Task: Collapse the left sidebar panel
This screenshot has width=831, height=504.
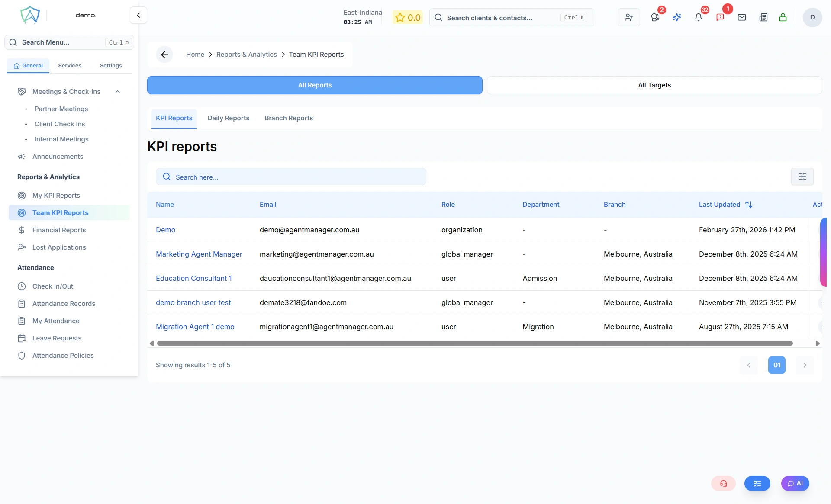Action: click(138, 15)
